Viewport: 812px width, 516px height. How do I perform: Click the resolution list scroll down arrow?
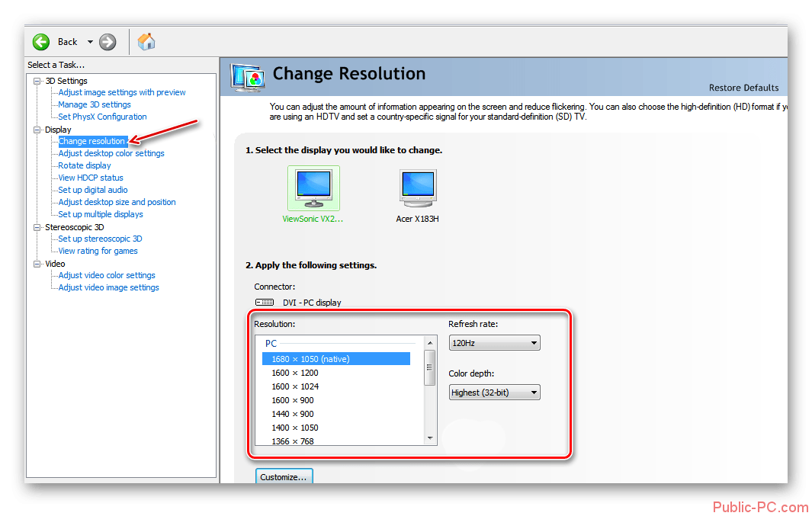pyautogui.click(x=430, y=438)
